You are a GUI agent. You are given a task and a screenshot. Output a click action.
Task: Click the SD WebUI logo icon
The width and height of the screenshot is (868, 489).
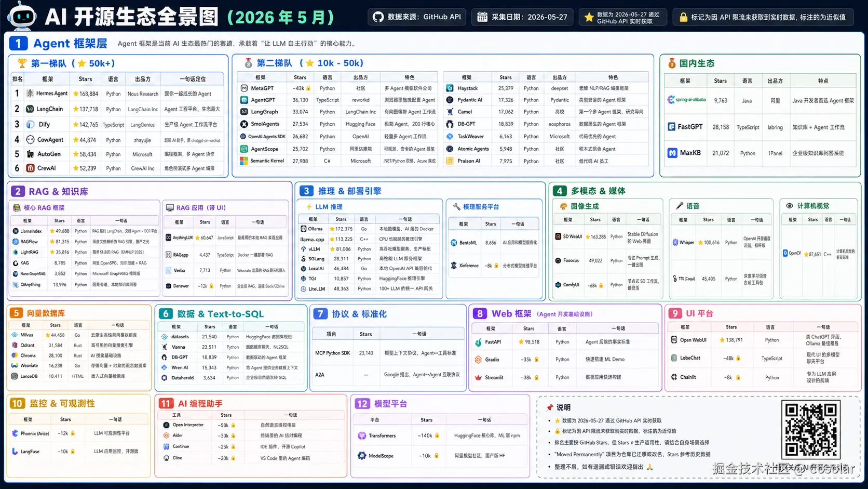558,236
